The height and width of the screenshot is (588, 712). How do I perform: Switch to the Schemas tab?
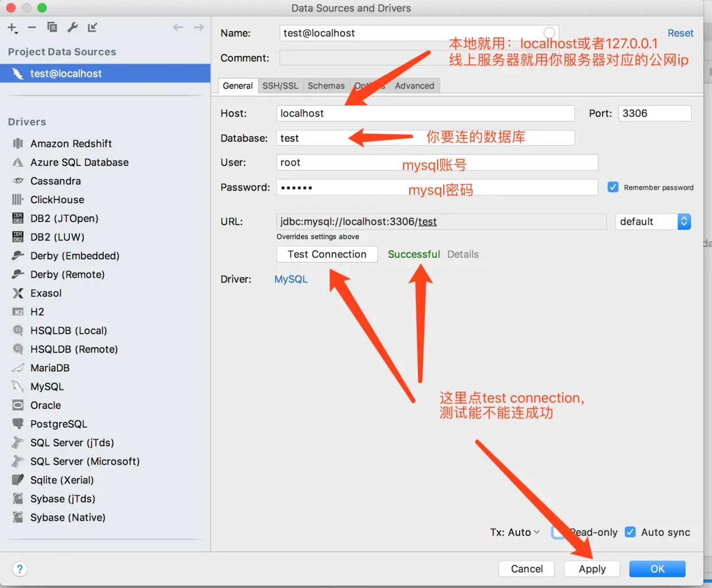(x=326, y=86)
